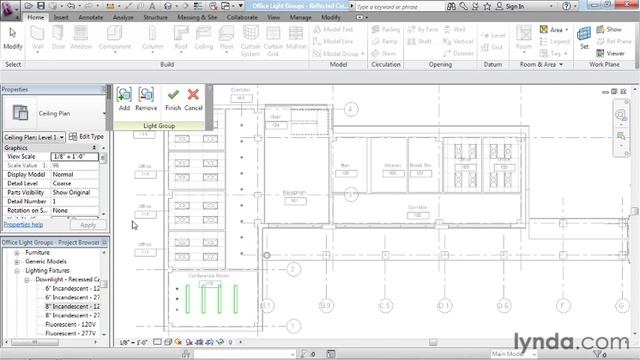Click the Add lights to group icon
The width and height of the screenshot is (640, 360).
pyautogui.click(x=124, y=95)
